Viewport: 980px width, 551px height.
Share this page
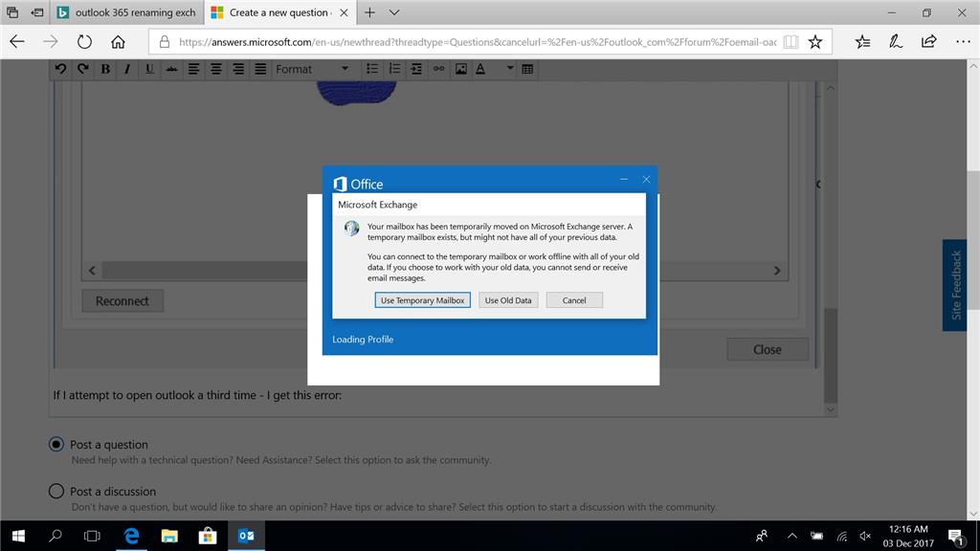point(928,42)
